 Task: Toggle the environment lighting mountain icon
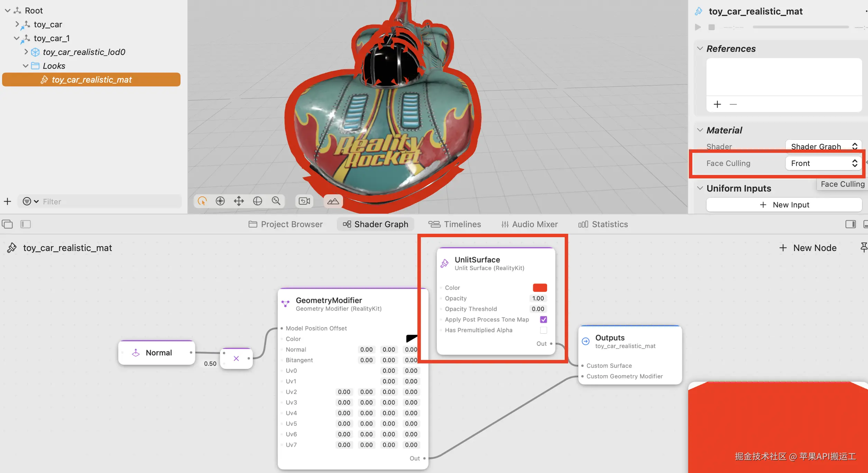333,201
